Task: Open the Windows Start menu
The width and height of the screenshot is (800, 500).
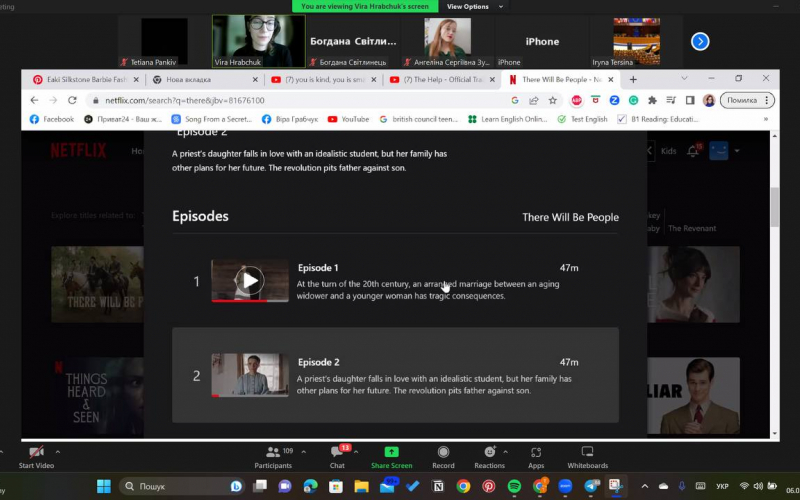Action: coord(104,486)
